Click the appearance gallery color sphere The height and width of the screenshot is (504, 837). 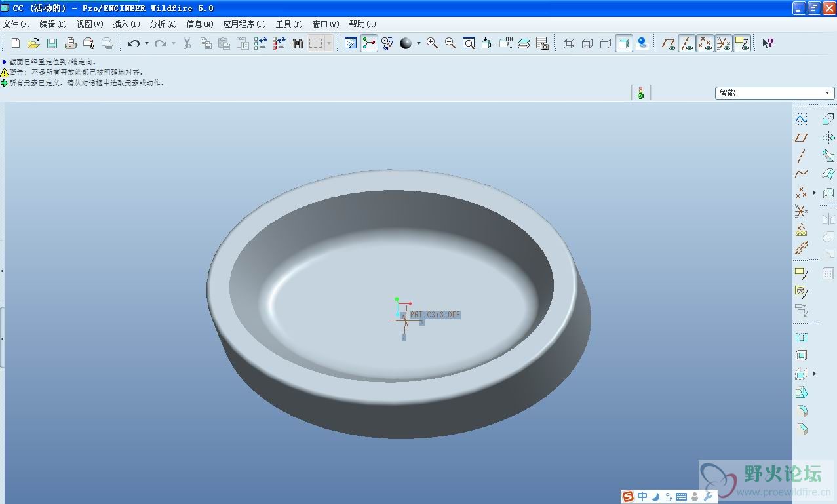tap(406, 43)
